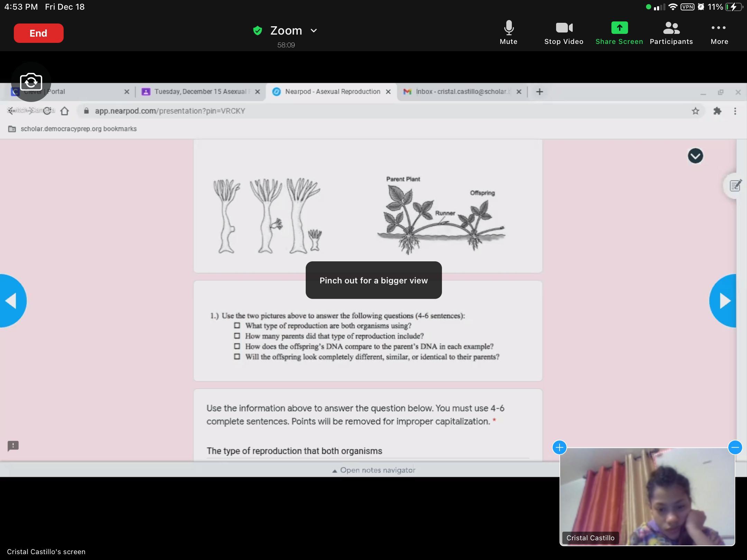Screen dimensions: 747x560
Task: Tap the answer text field
Action: 367,451
